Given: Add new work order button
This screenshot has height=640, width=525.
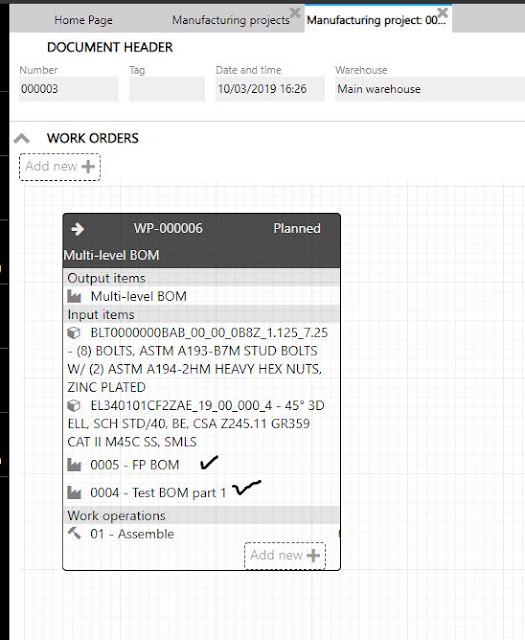Looking at the screenshot, I should pos(60,167).
